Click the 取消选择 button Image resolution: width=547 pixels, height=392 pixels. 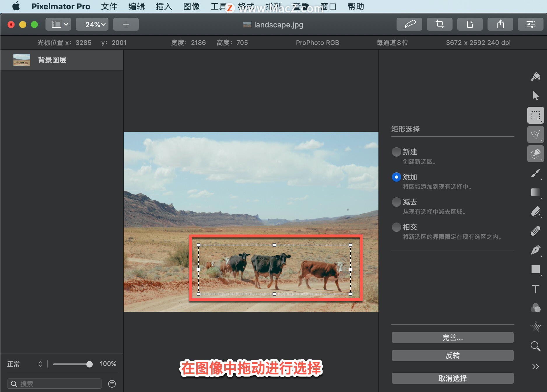coord(453,378)
